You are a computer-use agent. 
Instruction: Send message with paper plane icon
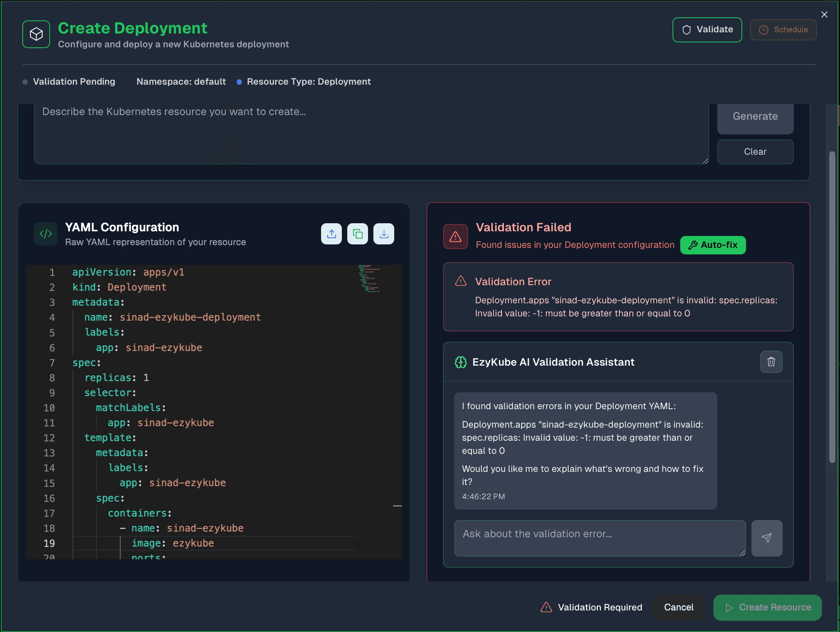(766, 538)
